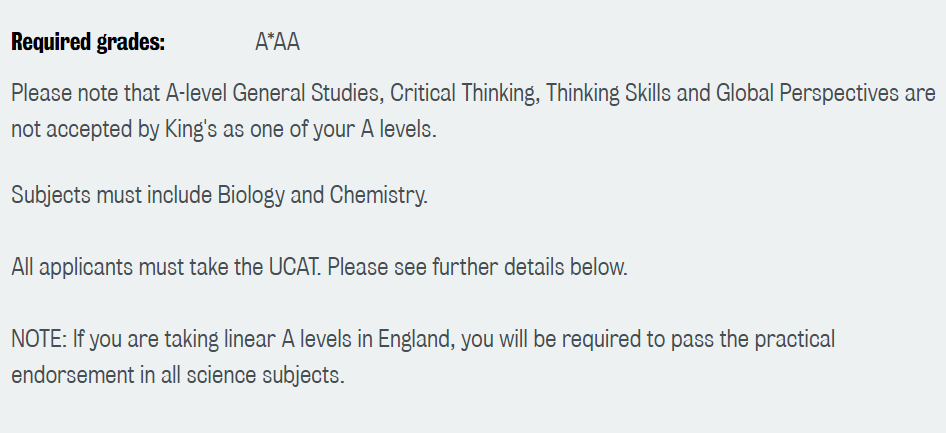This screenshot has width=946, height=433.
Task: Click the 'NOTE:' text
Action: (39, 339)
